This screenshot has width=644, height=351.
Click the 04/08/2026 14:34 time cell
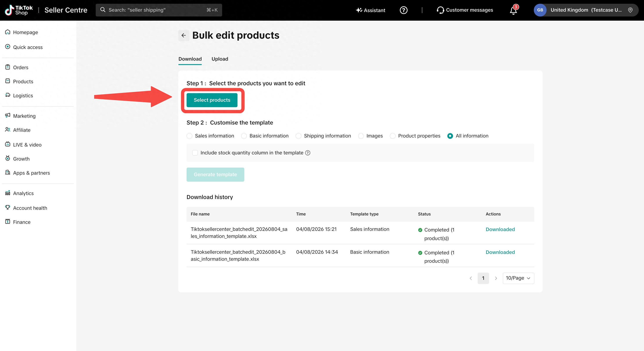click(317, 252)
